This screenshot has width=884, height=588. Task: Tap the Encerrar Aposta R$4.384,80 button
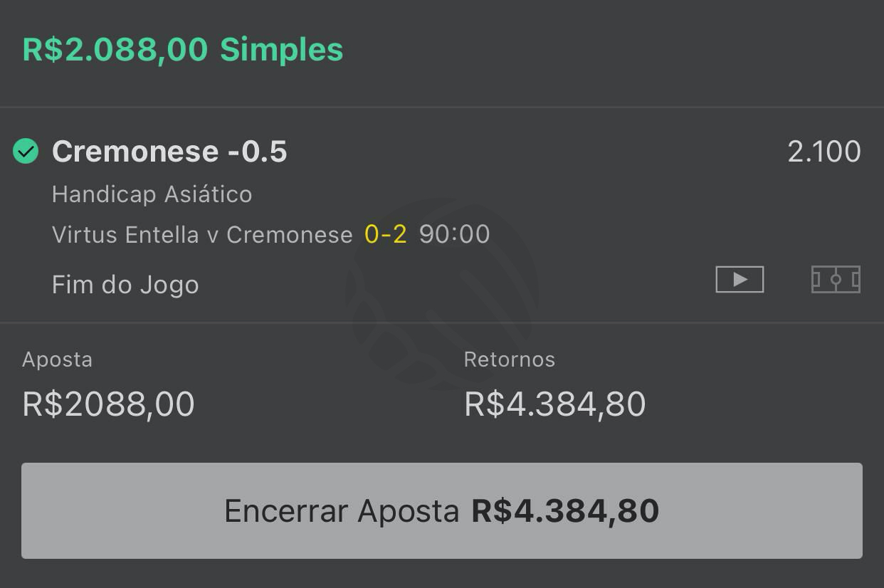point(442,510)
